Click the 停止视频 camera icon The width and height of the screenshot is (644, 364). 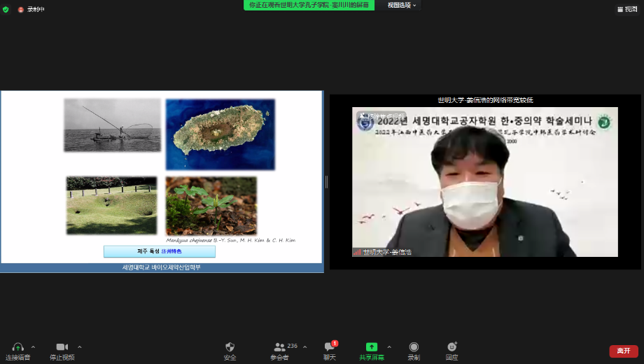[x=62, y=347]
